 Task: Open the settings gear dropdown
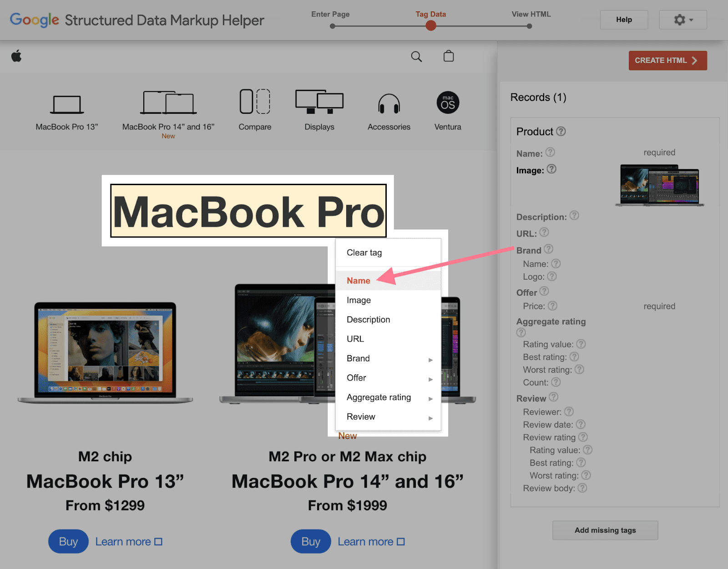tap(683, 20)
